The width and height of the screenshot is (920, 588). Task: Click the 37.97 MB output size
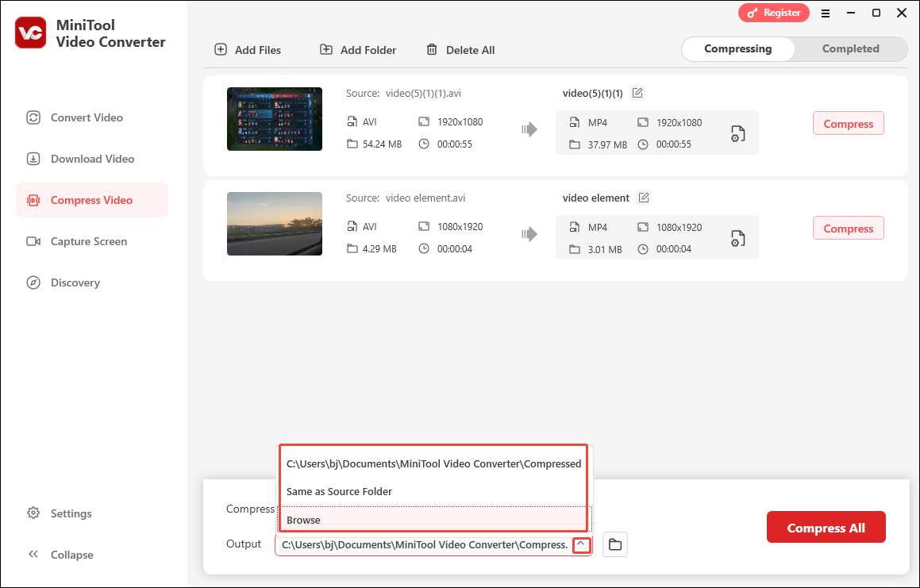tap(607, 144)
